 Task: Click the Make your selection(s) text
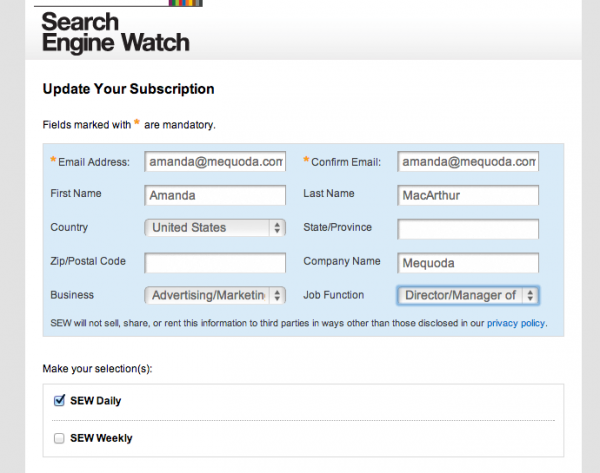(x=97, y=369)
